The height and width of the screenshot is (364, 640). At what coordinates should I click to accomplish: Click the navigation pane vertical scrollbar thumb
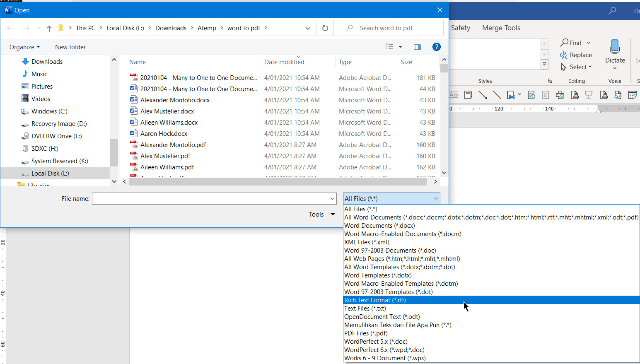(x=114, y=152)
